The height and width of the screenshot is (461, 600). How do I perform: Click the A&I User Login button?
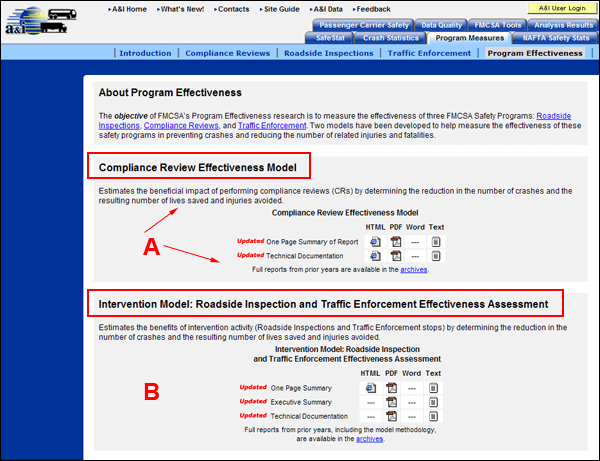pos(562,8)
